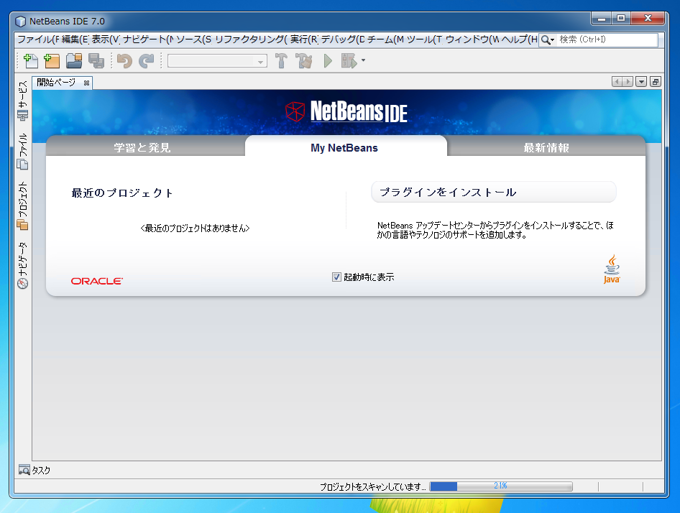The image size is (680, 513).
Task: Click the scroll documents left arrow
Action: pos(617,82)
